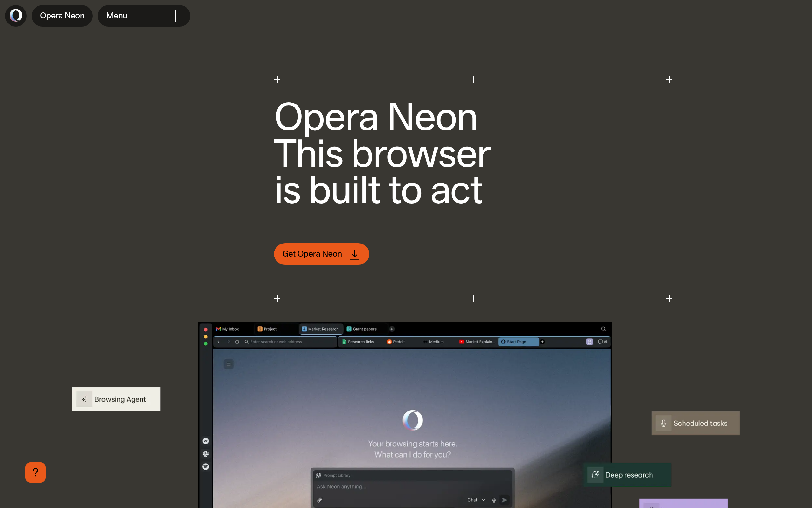Image resolution: width=812 pixels, height=508 pixels.
Task: Open the Market Explain... YouTube tab
Action: coord(477,342)
